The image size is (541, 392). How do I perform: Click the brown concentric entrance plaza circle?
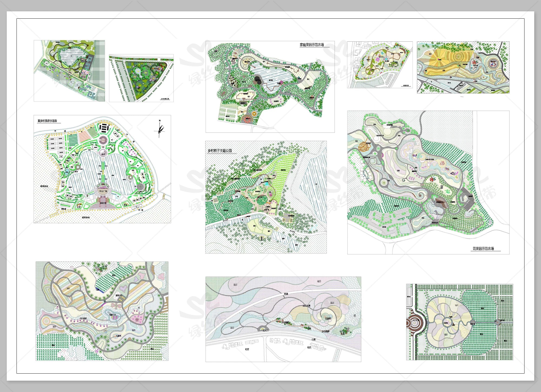click(x=415, y=323)
